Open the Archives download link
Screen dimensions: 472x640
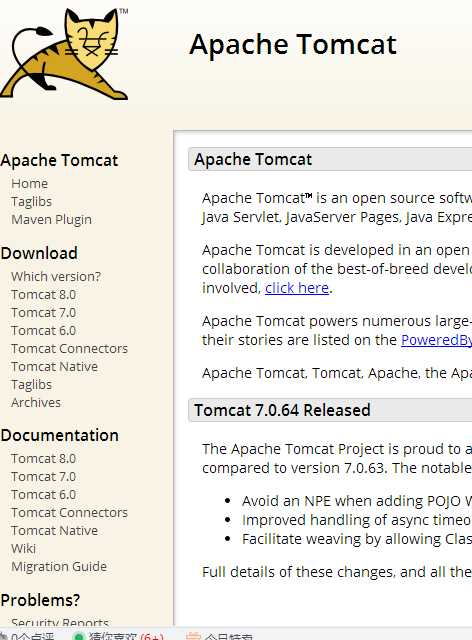36,402
